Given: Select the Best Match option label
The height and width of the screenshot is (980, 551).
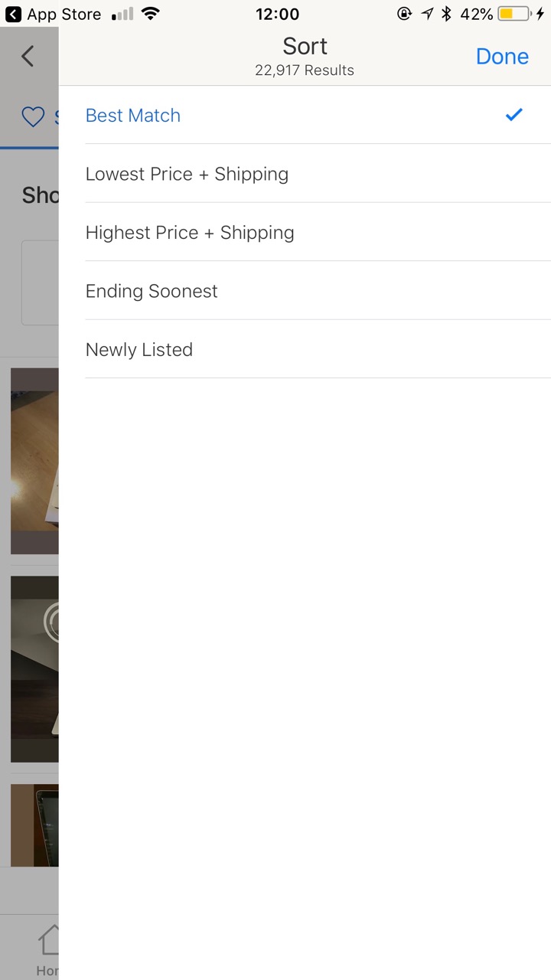Looking at the screenshot, I should tap(133, 116).
